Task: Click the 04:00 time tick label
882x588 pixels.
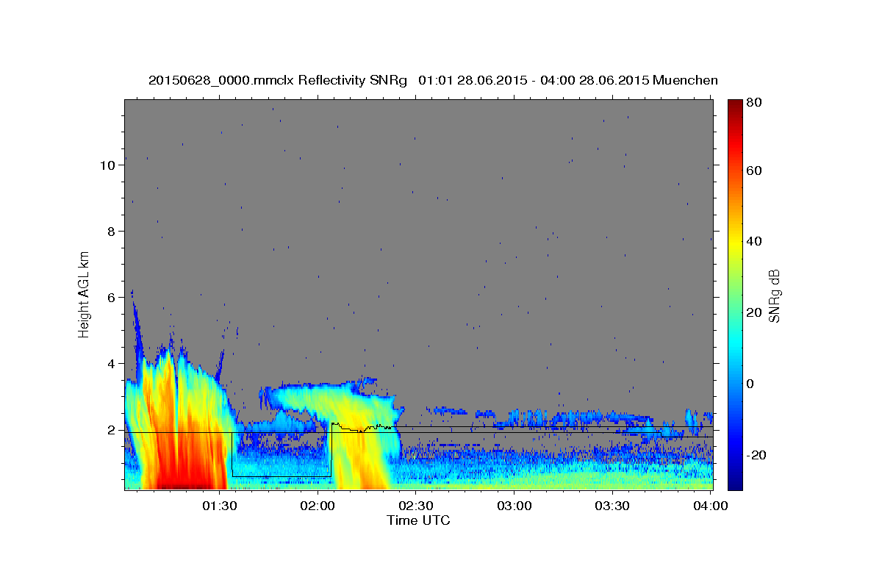Action: tap(709, 506)
